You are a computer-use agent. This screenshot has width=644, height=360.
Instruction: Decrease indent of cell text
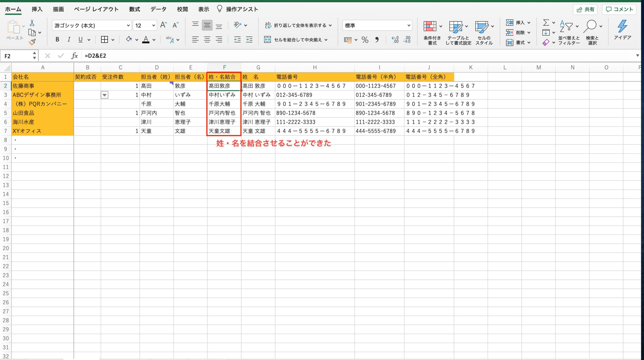click(x=237, y=39)
